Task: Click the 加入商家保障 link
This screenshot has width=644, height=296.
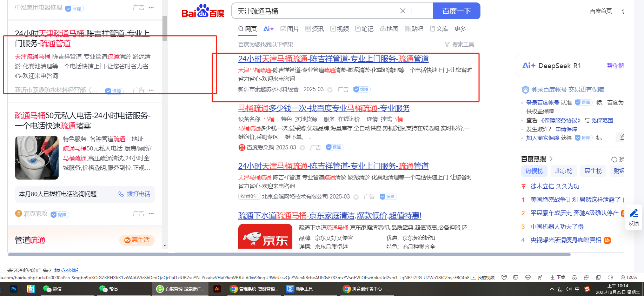Action: pyautogui.click(x=543, y=138)
